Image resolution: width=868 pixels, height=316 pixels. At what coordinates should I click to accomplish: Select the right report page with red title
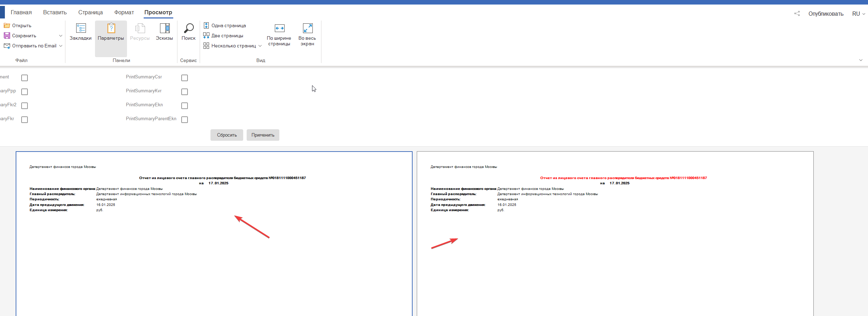pyautogui.click(x=615, y=233)
